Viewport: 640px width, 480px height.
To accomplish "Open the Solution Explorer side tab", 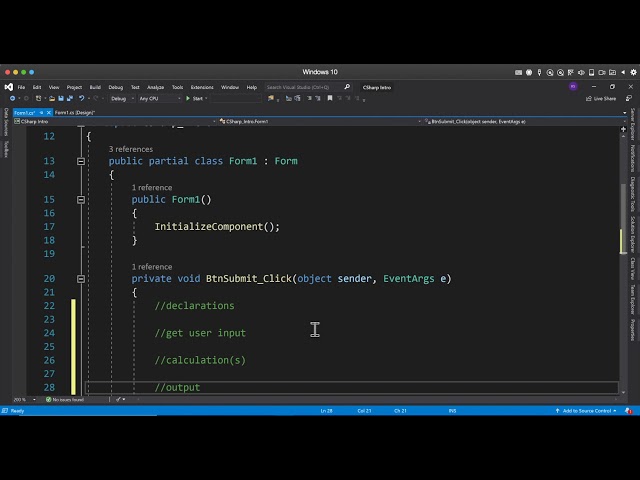I will (633, 234).
